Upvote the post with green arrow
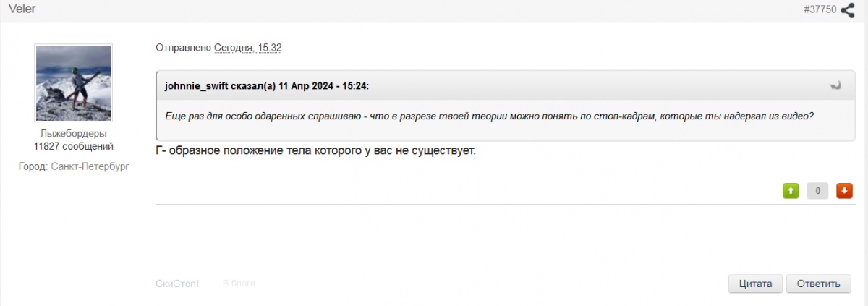The height and width of the screenshot is (306, 868). (791, 191)
